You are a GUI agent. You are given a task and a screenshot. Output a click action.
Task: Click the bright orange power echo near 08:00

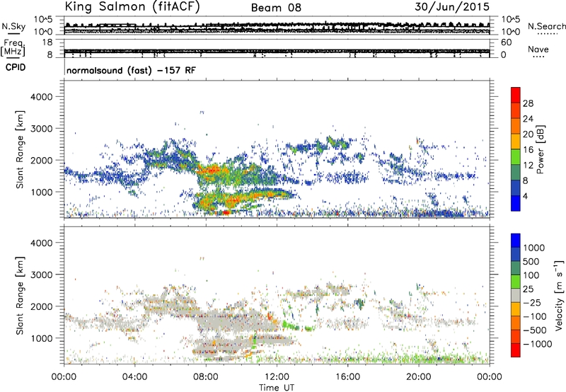[213, 169]
